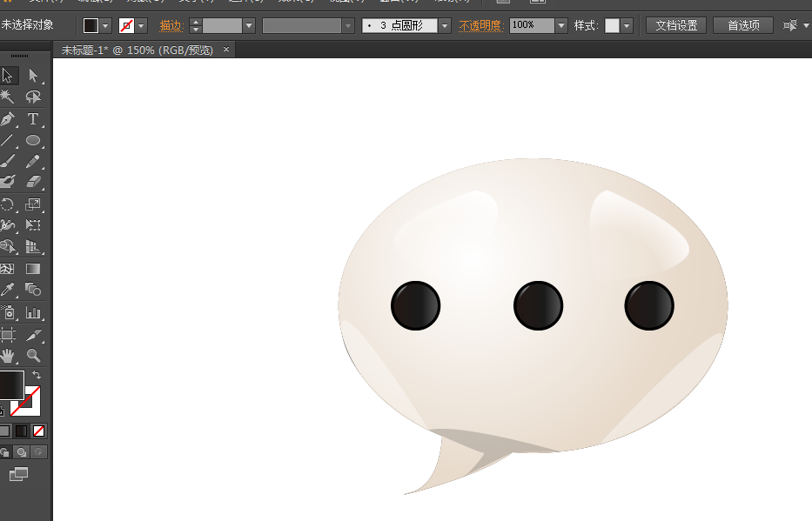
Task: Set paint mode to Gradient
Action: (x=21, y=431)
